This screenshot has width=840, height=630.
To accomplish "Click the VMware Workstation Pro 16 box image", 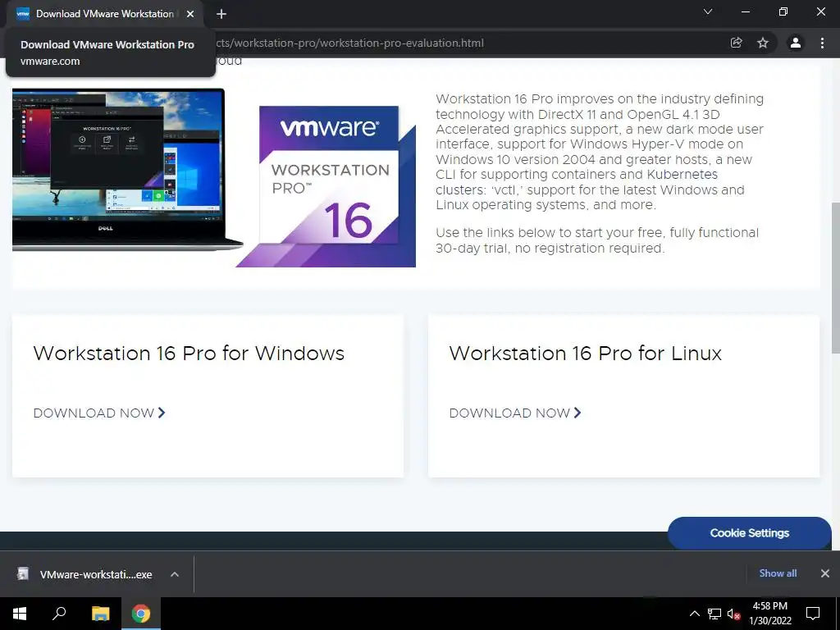I will [326, 186].
